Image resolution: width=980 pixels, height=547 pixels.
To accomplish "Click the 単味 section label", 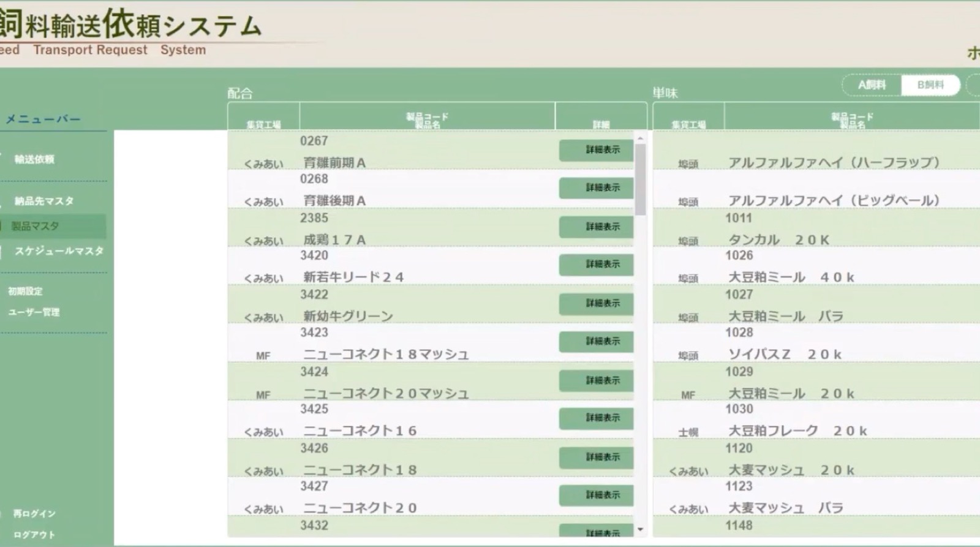I will (665, 93).
